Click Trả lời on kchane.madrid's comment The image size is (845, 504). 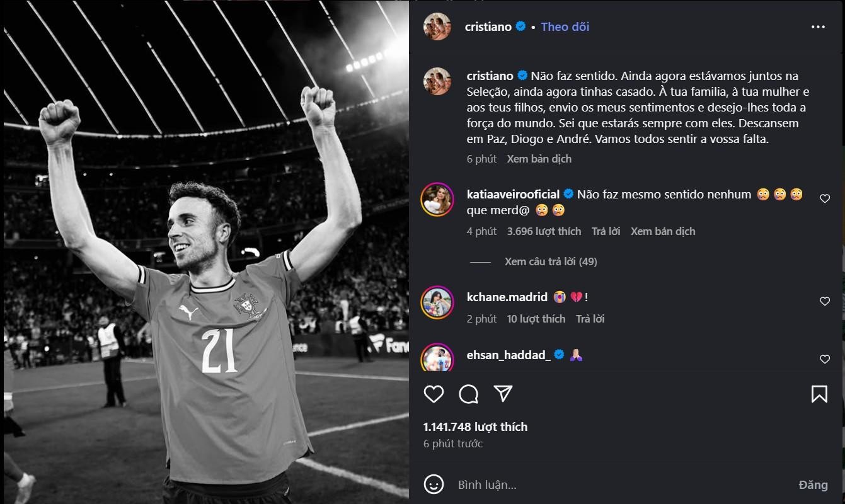click(590, 319)
